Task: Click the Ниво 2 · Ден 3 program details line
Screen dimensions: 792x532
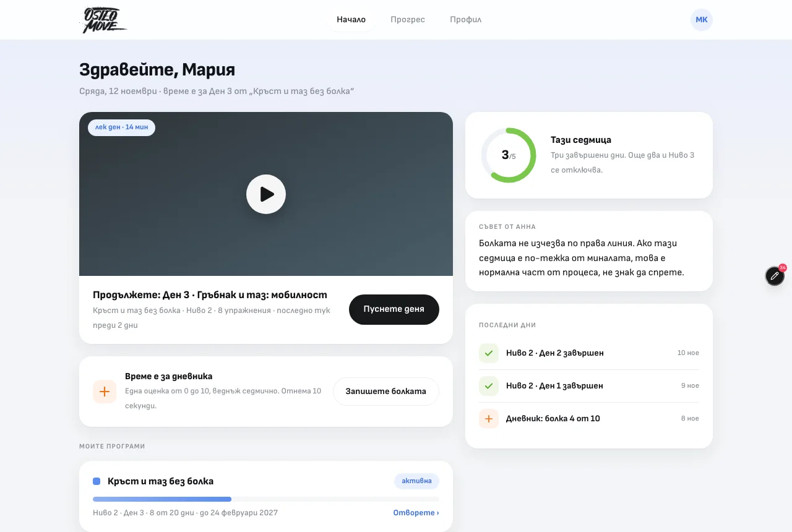Action: (x=185, y=513)
